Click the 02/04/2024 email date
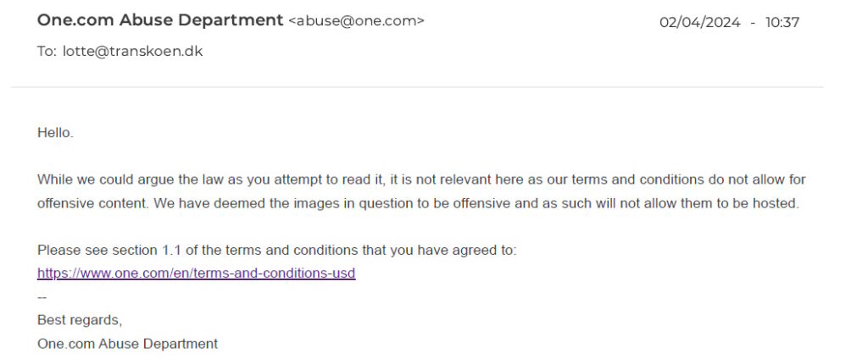The width and height of the screenshot is (868, 364). 699,23
